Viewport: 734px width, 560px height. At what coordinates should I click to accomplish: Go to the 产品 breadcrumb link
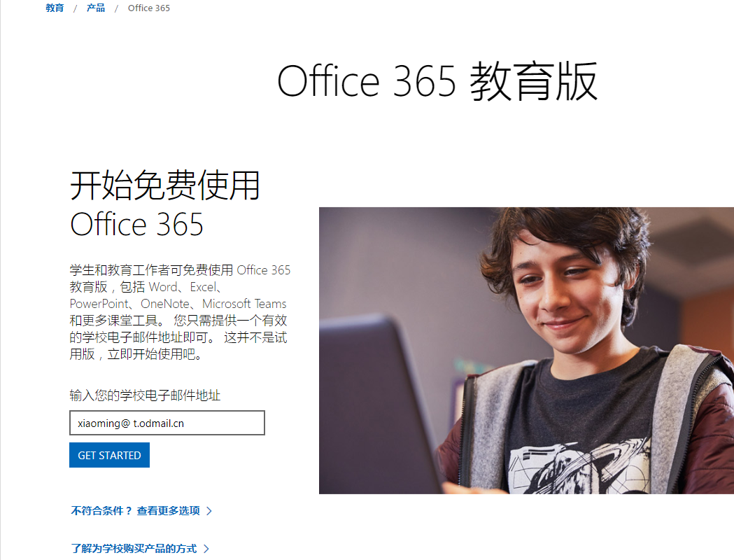(96, 8)
